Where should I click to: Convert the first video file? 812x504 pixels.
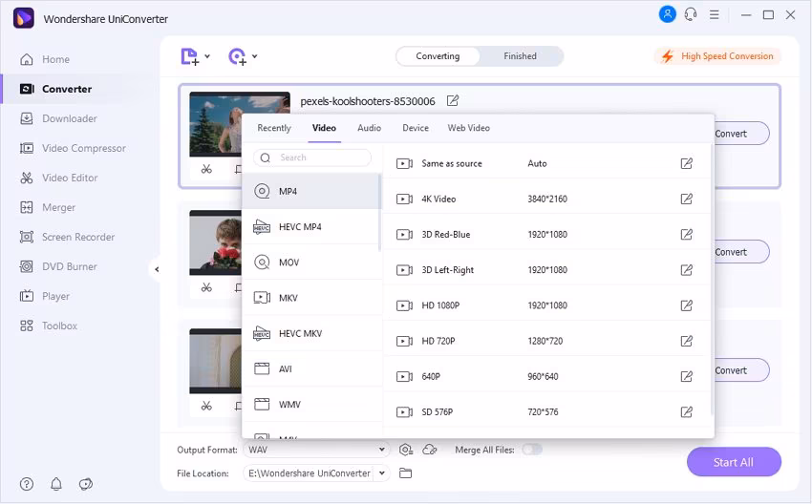click(x=741, y=134)
